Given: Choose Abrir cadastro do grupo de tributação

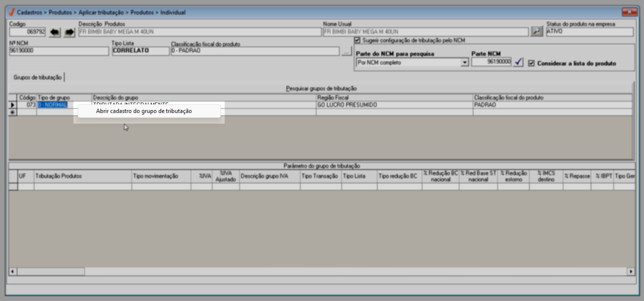Looking at the screenshot, I should tap(149, 111).
